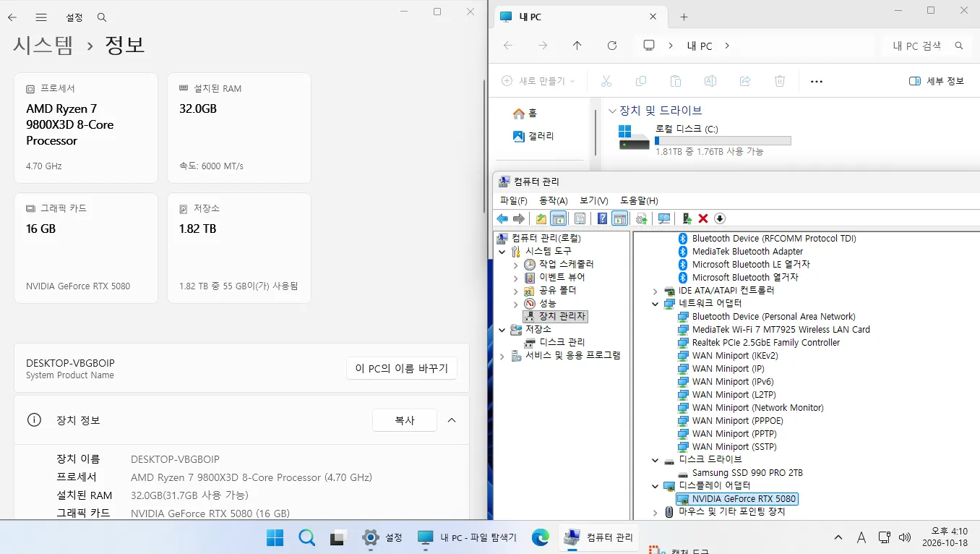Open the 새로 만들기 dropdown in File Explorer
Screen dimensions: 980x554
538,81
